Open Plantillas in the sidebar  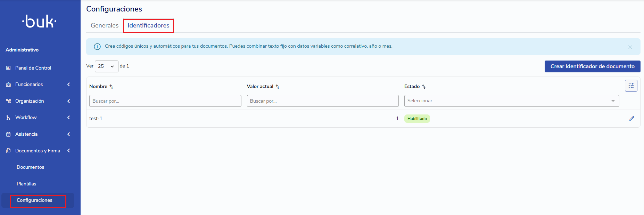tap(26, 184)
